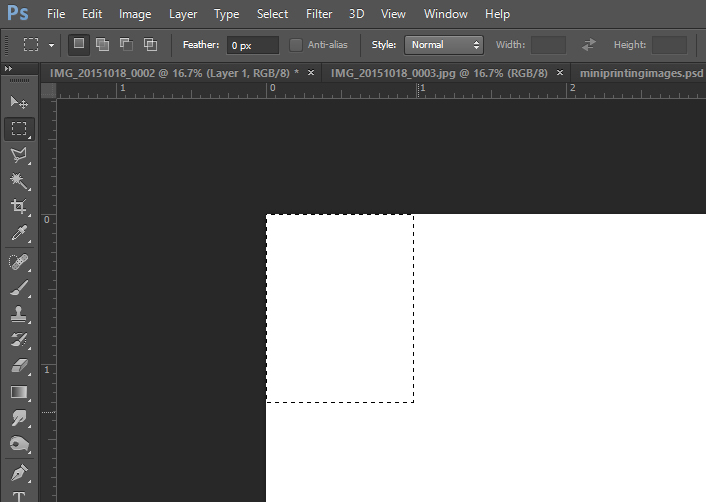Open the Style dropdown set to Normal

443,45
